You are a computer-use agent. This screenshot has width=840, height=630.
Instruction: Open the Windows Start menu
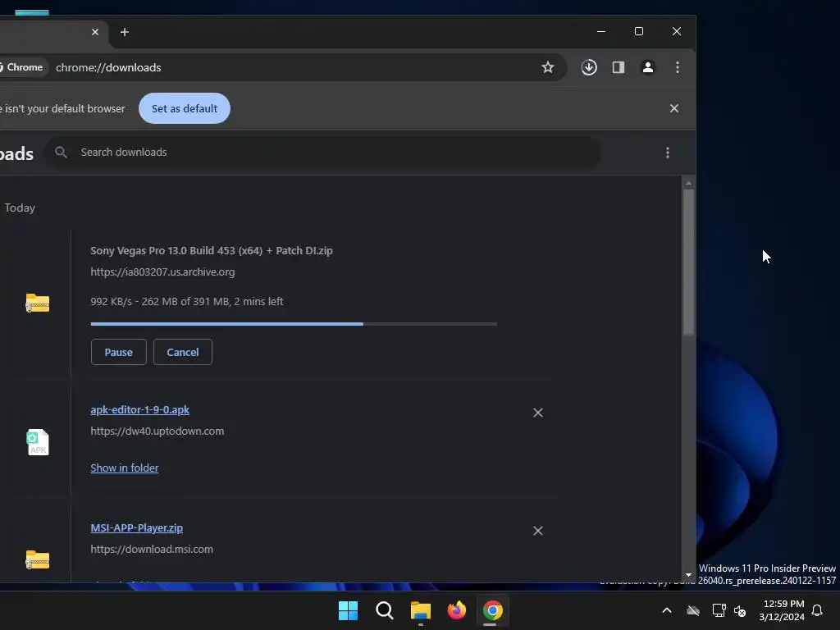pyautogui.click(x=348, y=610)
